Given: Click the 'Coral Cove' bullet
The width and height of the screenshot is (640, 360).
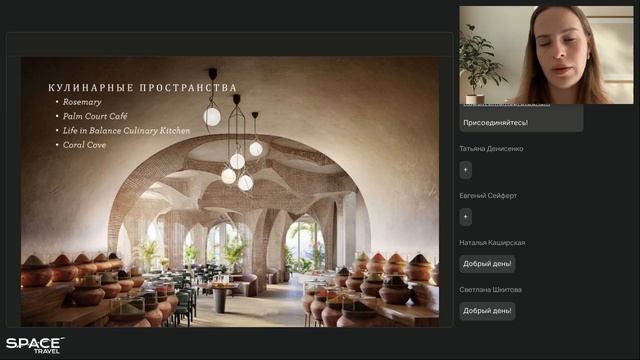Looking at the screenshot, I should (x=84, y=145).
